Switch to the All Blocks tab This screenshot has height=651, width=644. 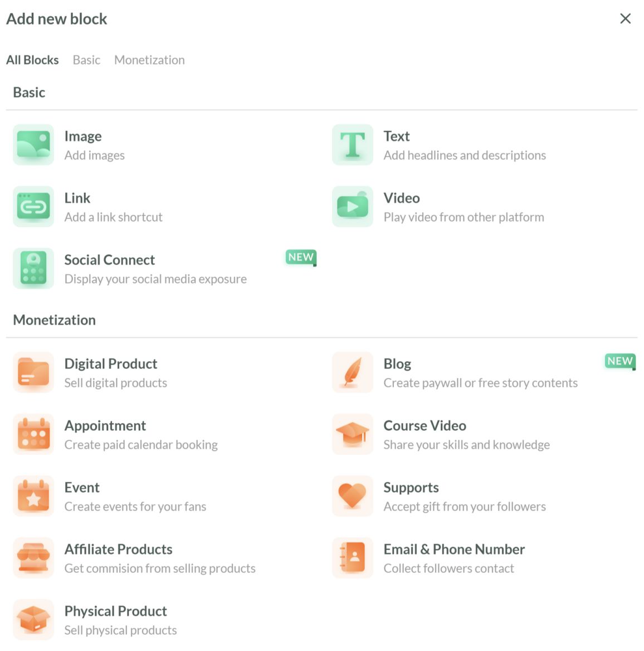tap(32, 60)
